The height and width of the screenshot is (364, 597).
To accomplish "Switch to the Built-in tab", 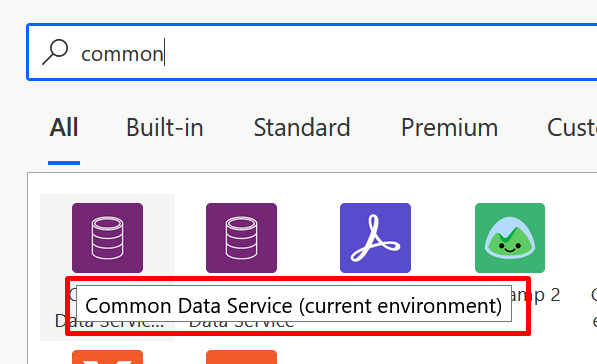I will (x=165, y=128).
